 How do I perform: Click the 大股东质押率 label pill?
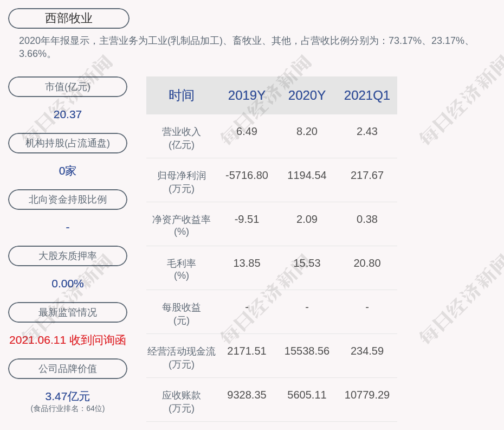pyautogui.click(x=68, y=256)
